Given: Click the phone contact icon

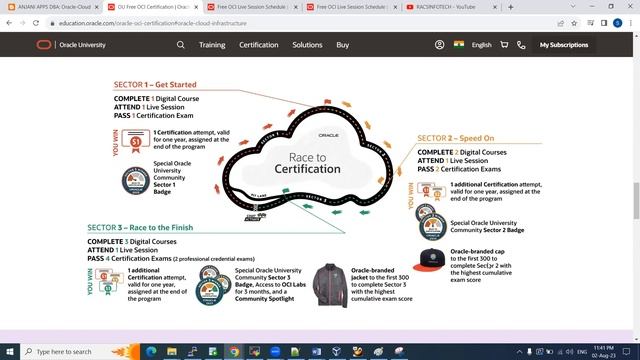Looking at the screenshot, I should click(x=521, y=45).
